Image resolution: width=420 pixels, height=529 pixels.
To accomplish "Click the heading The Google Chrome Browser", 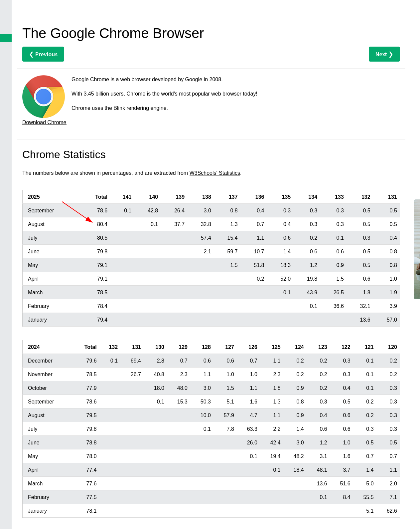I will click(113, 33).
